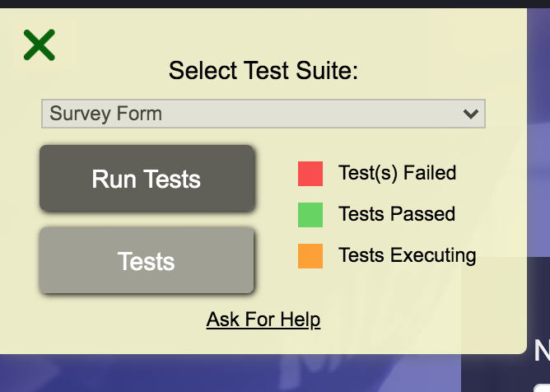This screenshot has width=550, height=392.
Task: Select the "Test(s) Failed" legend label
Action: click(397, 173)
